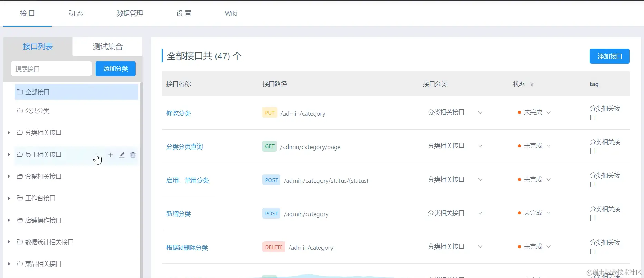Viewport: 644px width, 278px height.
Task: Switch to the 接口 top tab
Action: (x=27, y=13)
